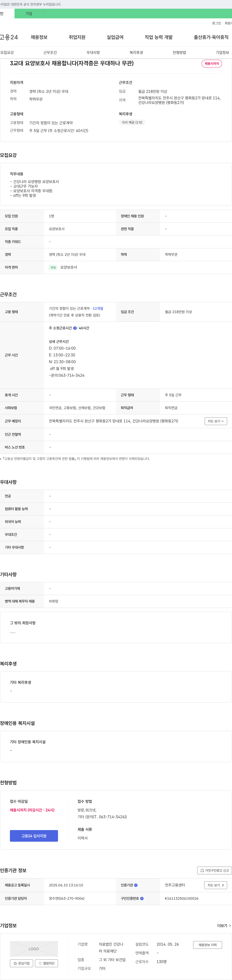This screenshot has width=232, height=980.
Task: Open 지도 보기 for 전주고용센터
Action: click(x=216, y=885)
